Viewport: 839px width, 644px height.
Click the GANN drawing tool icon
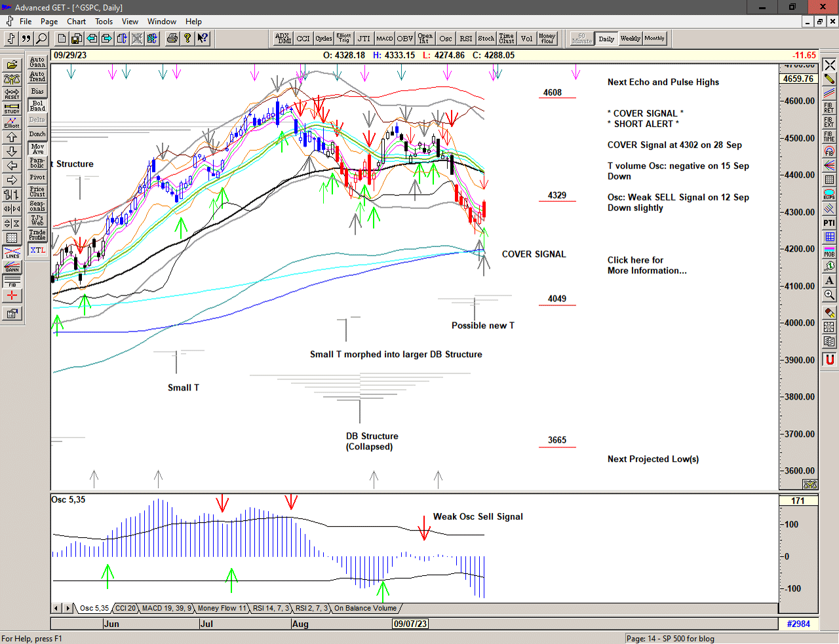tap(12, 267)
